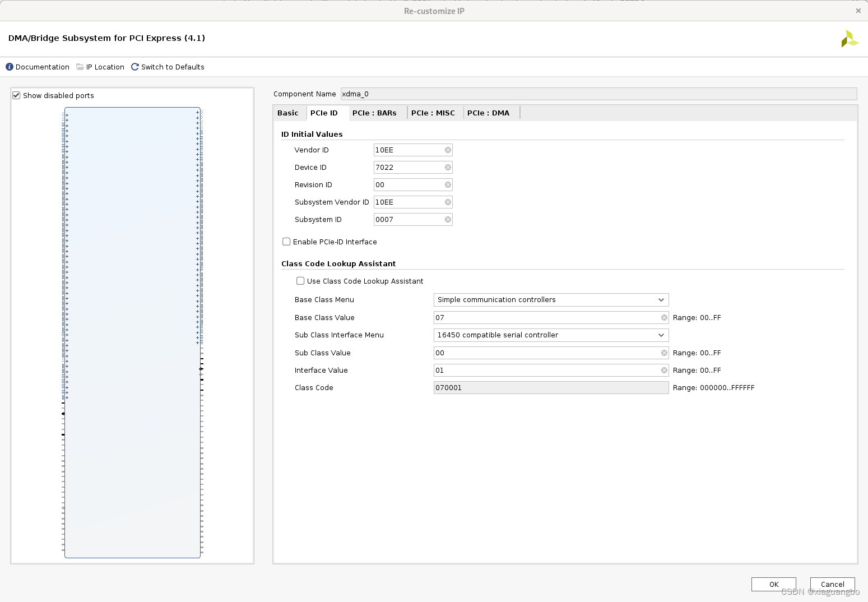
Task: Clear the Subsystem ID field
Action: tap(448, 220)
